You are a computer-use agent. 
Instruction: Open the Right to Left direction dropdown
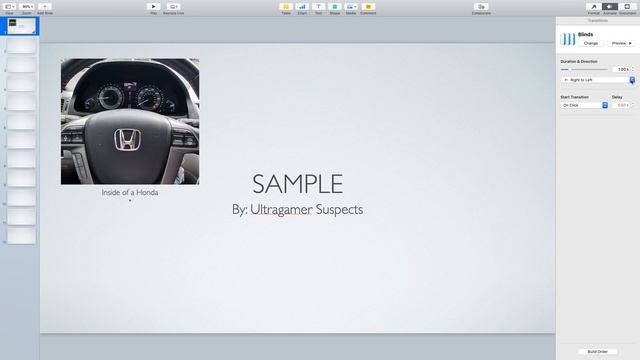coord(598,80)
